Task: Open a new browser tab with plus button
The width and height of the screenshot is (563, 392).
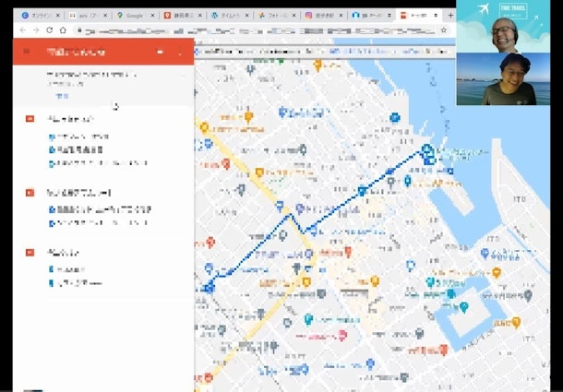Action: click(x=450, y=16)
